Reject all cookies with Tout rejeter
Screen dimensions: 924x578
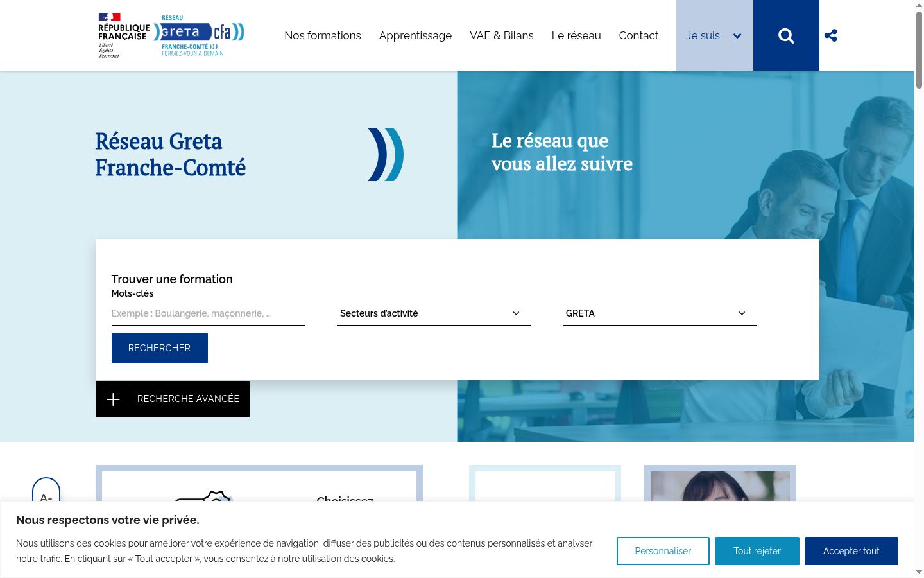[757, 551]
